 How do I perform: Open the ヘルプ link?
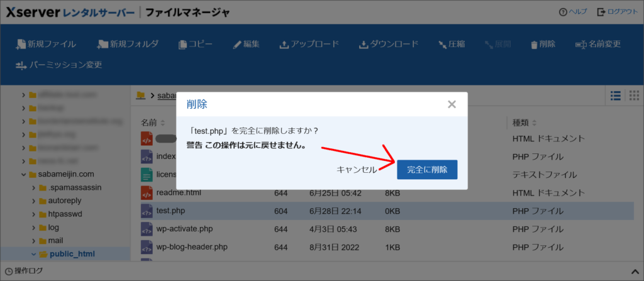coord(573,12)
